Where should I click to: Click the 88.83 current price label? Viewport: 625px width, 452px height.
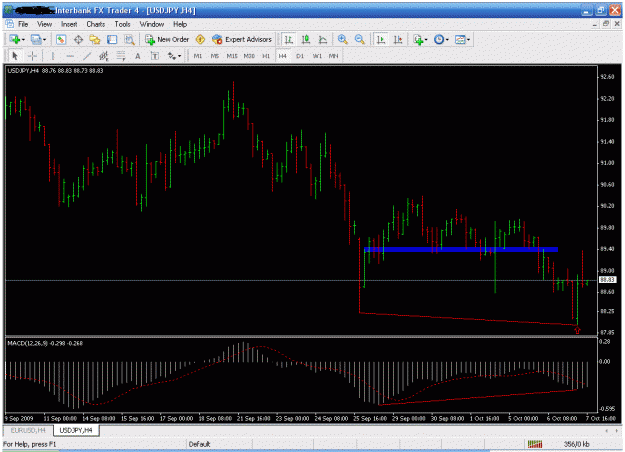[607, 280]
